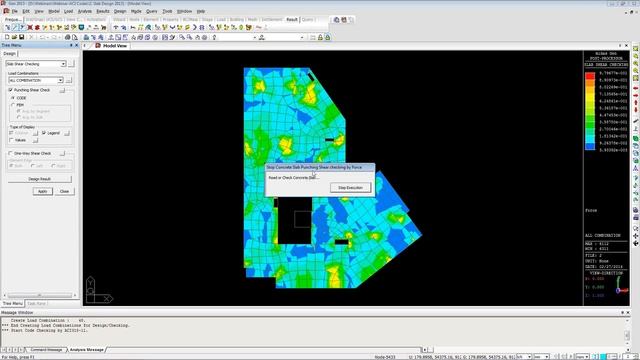The height and width of the screenshot is (360, 640).
Task: Enable One-Way Shear Check checkbox
Action: pos(11,153)
